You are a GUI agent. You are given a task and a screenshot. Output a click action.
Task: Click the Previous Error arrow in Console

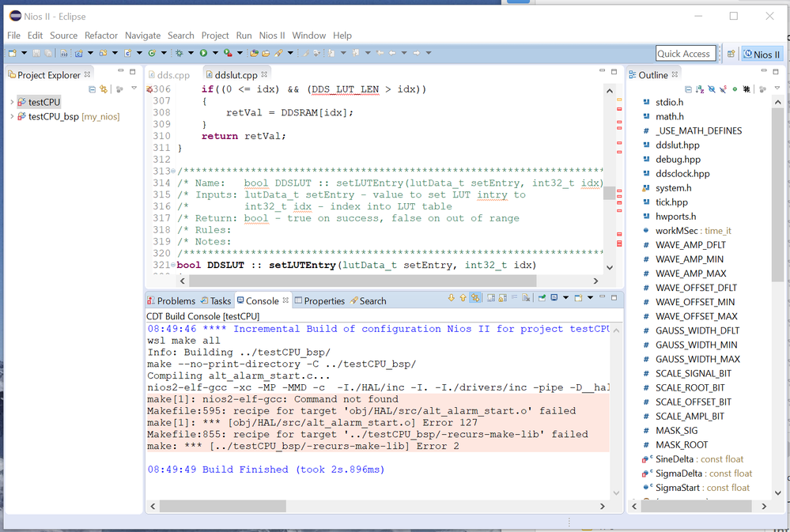pyautogui.click(x=463, y=299)
